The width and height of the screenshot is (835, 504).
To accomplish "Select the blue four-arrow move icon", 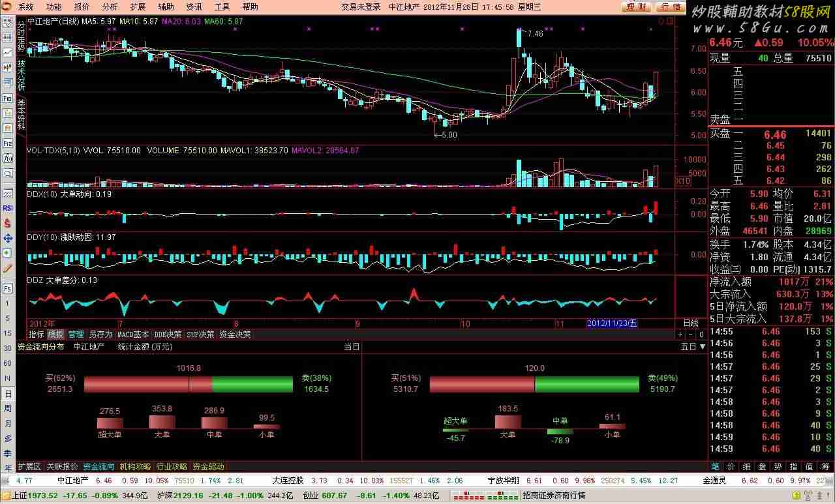I will (x=8, y=237).
